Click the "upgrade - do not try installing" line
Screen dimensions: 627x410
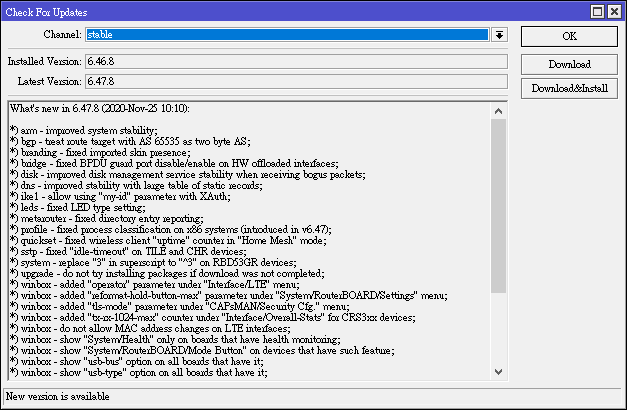click(167, 274)
